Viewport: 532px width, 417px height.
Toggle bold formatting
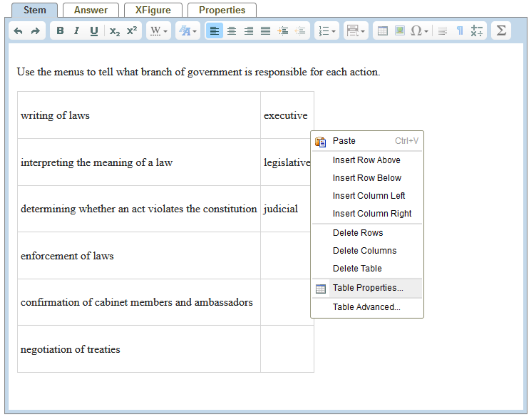click(60, 31)
